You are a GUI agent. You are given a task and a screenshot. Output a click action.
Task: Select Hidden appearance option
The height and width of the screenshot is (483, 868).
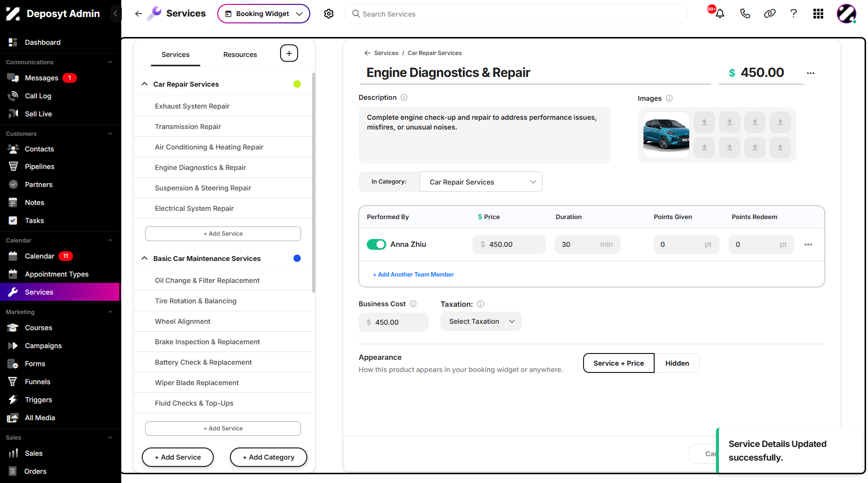tap(677, 363)
